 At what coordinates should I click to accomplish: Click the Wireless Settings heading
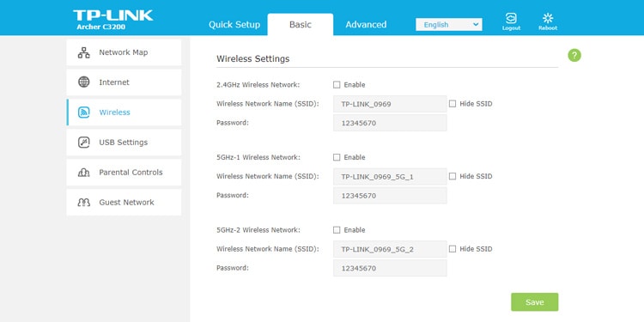[253, 58]
